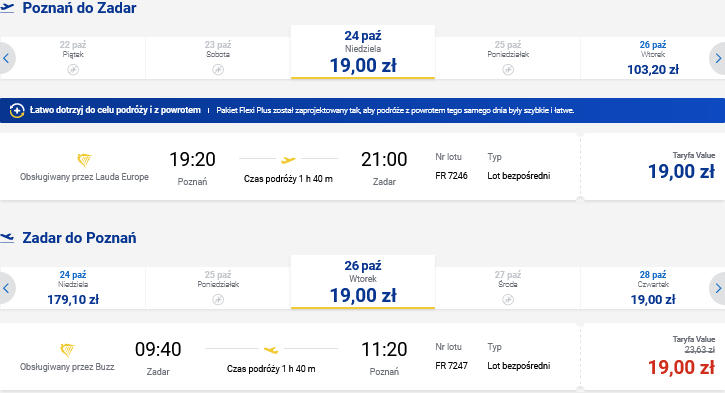Select 24 paź Niedziela outbound date tab
Screen dimensions: 725x393
pyautogui.click(x=363, y=52)
